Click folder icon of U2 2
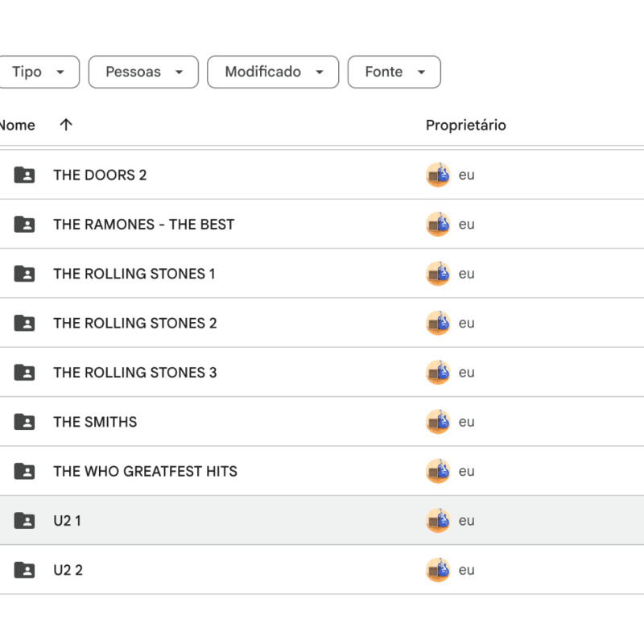 pyautogui.click(x=25, y=570)
